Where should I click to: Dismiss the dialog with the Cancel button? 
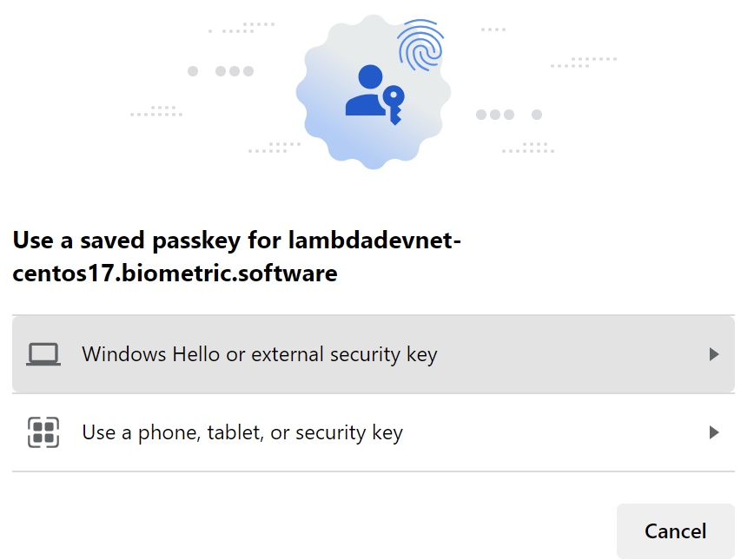tap(675, 530)
